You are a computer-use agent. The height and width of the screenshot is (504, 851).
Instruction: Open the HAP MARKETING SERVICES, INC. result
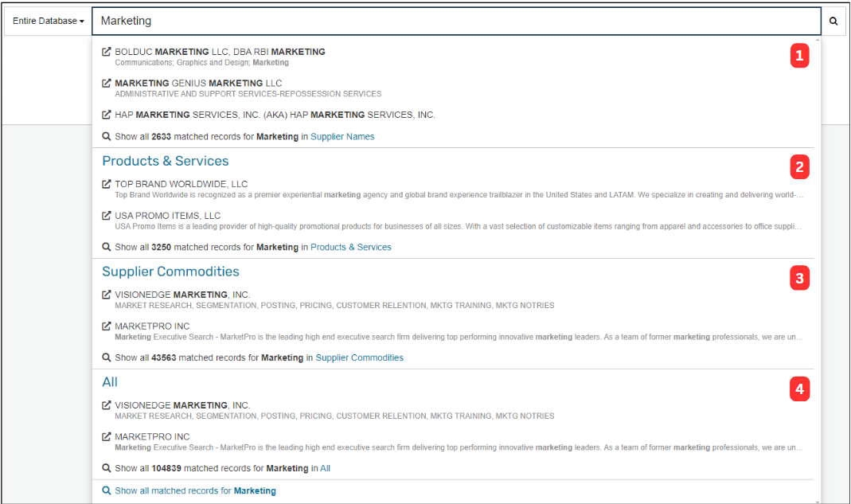click(x=275, y=115)
